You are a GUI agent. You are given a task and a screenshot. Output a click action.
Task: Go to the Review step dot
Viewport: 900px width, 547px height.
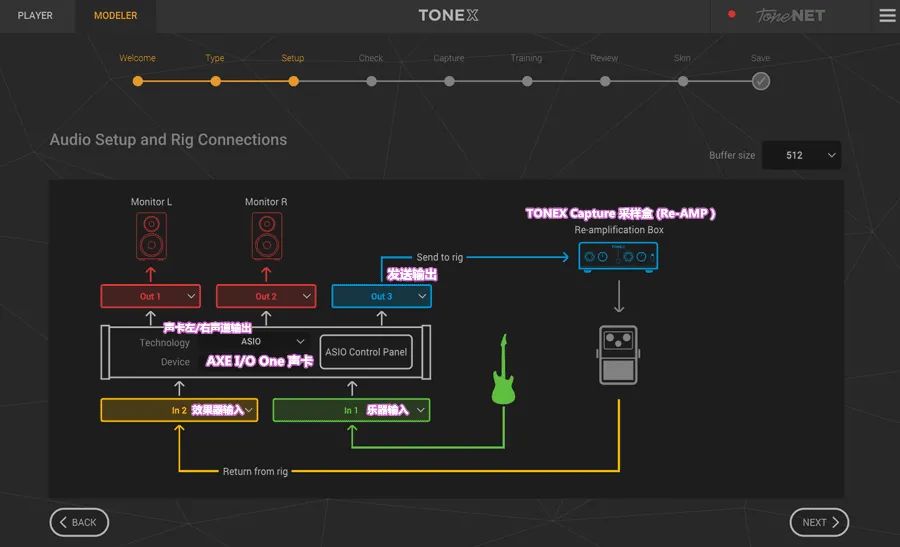605,82
